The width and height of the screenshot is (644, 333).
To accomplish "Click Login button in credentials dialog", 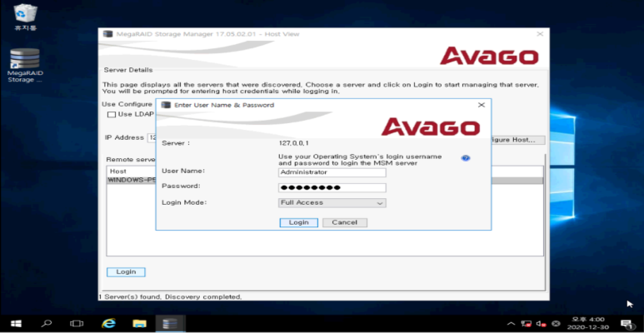I will pos(298,222).
